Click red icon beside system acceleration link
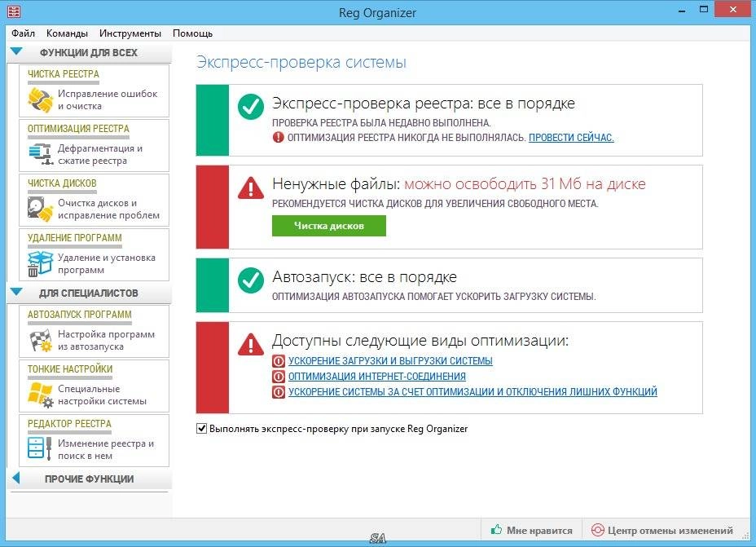This screenshot has width=756, height=547. 278,391
